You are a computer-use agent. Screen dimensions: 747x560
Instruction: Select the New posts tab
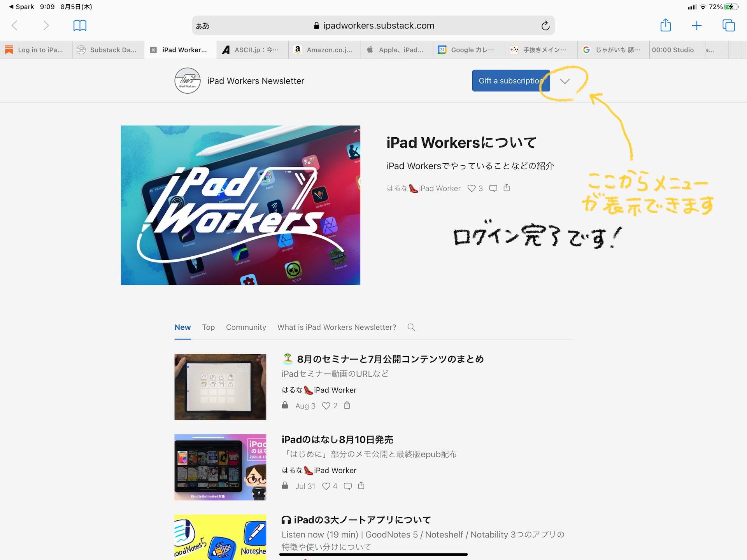pyautogui.click(x=182, y=327)
